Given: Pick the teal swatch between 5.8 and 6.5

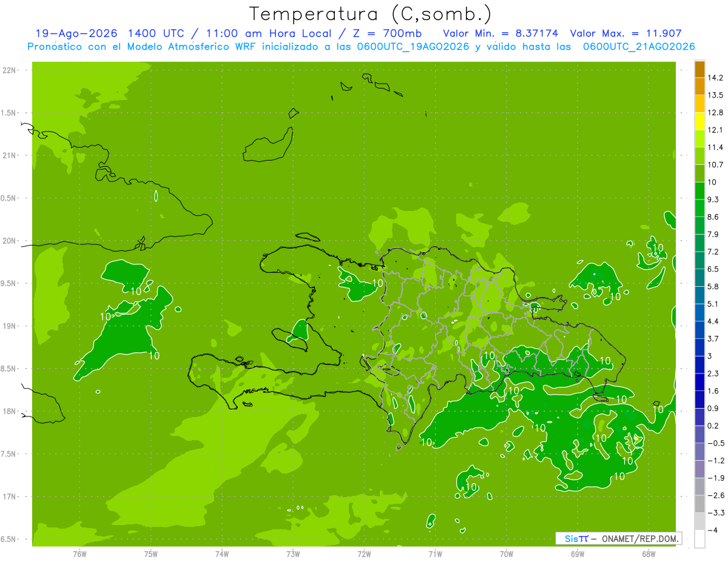Looking at the screenshot, I should [699, 278].
